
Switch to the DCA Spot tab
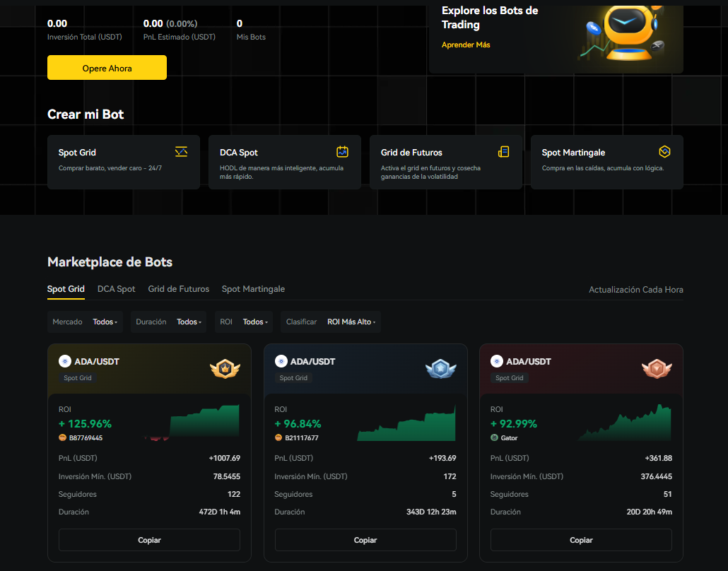[116, 289]
